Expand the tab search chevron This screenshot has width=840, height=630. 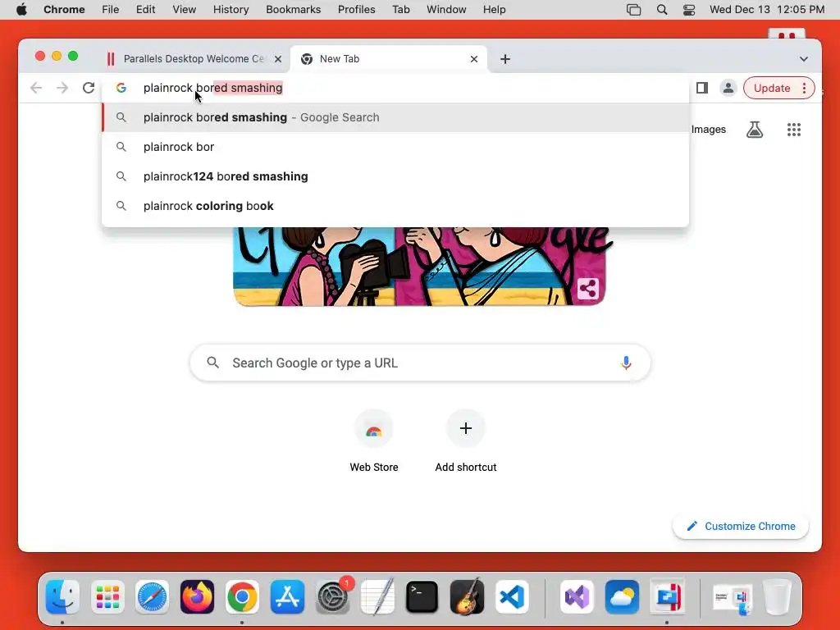click(804, 59)
